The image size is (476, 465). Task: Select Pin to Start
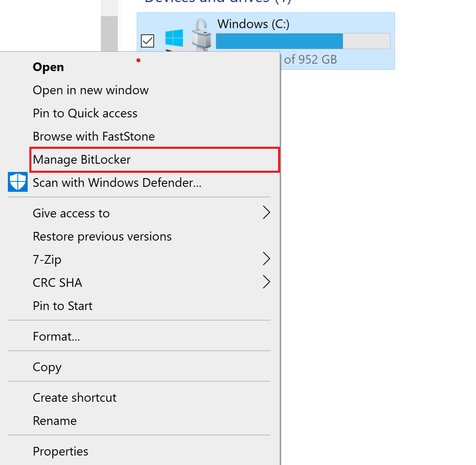pos(62,306)
